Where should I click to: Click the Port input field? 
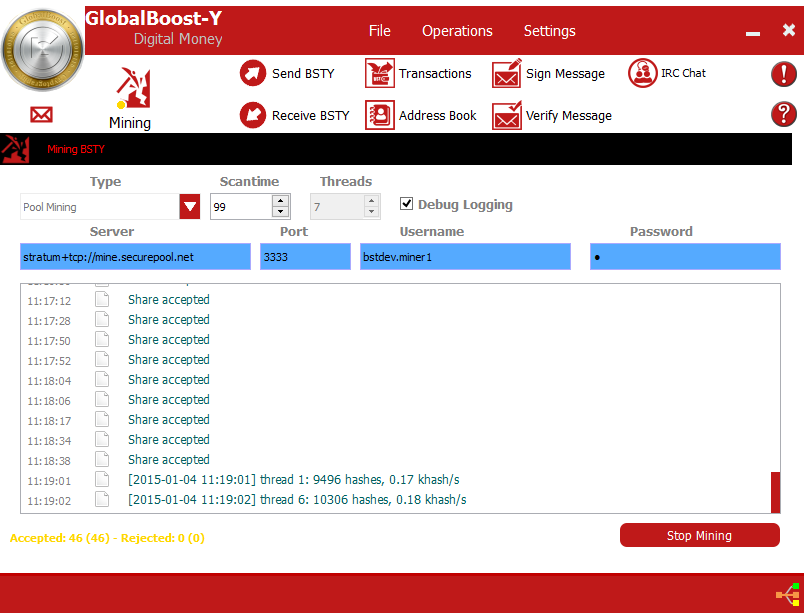click(x=305, y=257)
